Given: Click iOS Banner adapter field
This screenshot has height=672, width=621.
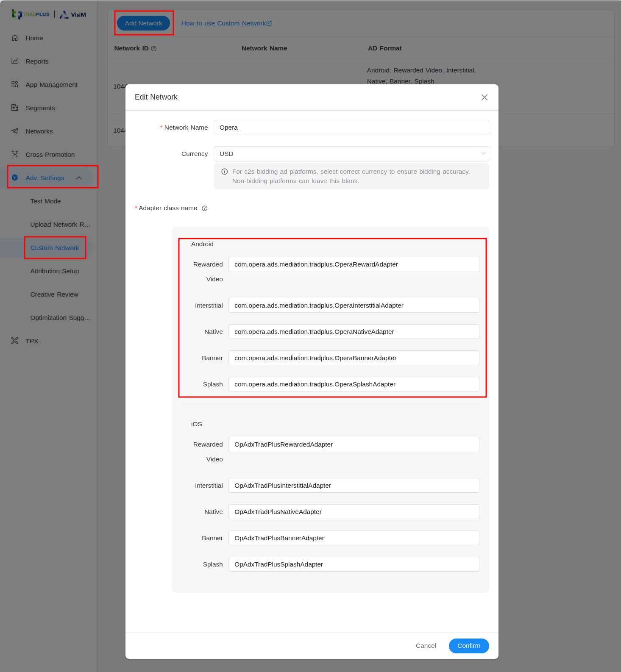Looking at the screenshot, I should click(x=354, y=538).
